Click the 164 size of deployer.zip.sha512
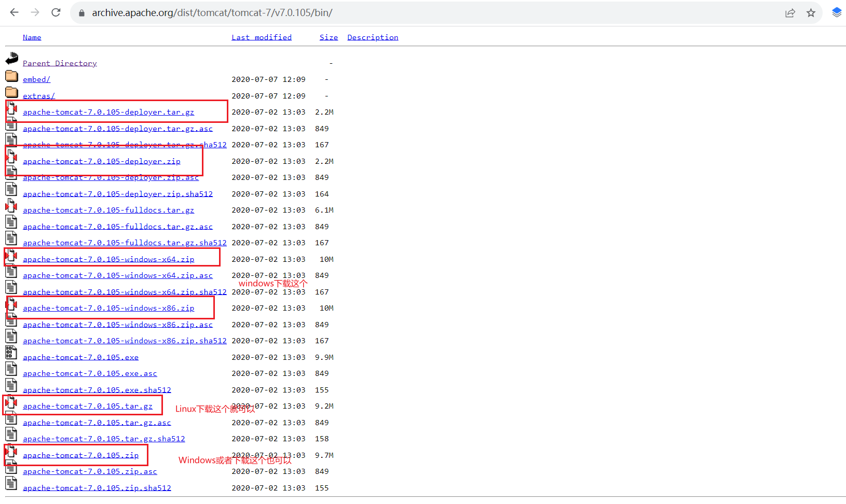Screen dimensions: 846x504 pos(322,194)
